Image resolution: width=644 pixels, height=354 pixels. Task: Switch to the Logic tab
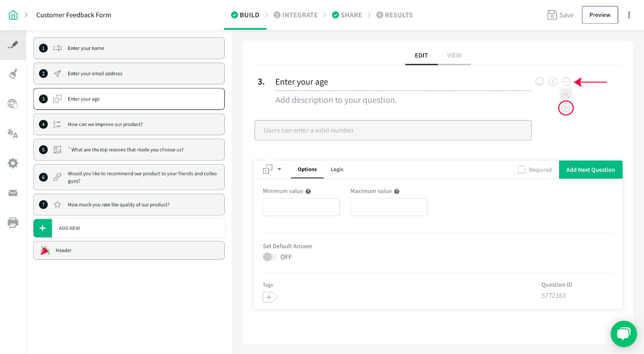point(337,169)
